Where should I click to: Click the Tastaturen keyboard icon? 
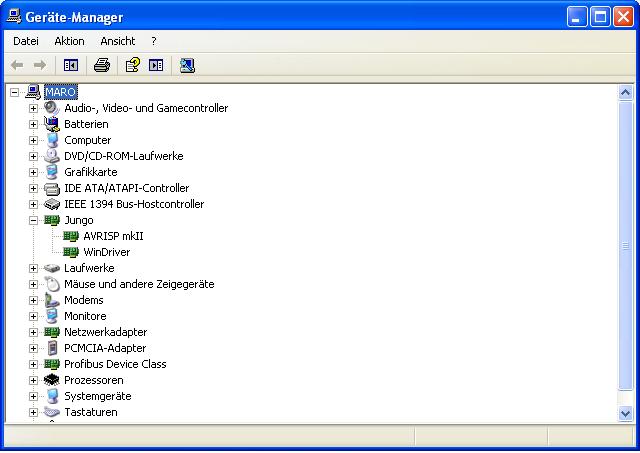pyautogui.click(x=52, y=412)
